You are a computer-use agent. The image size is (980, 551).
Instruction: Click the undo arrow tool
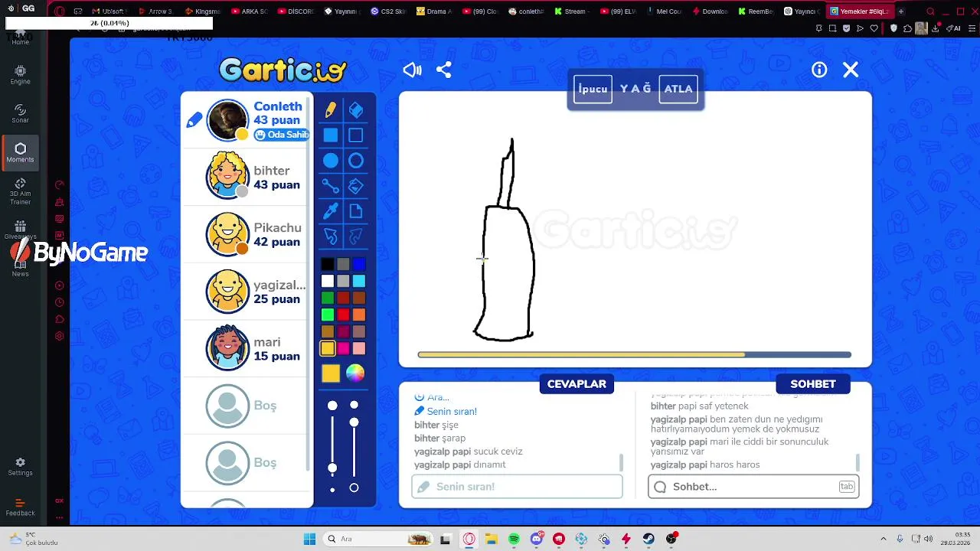(330, 236)
